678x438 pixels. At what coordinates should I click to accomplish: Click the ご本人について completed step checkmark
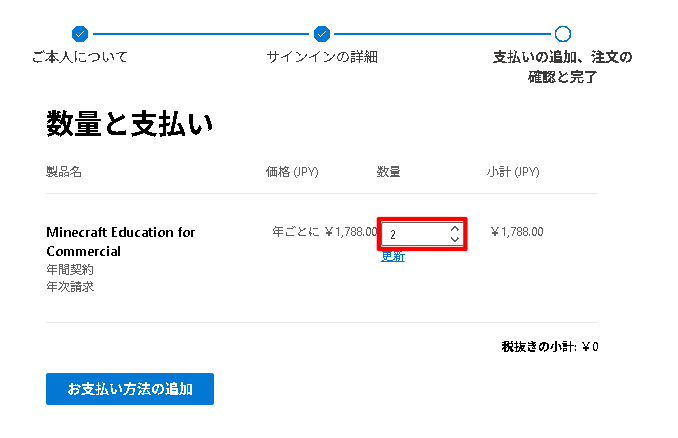pos(80,34)
